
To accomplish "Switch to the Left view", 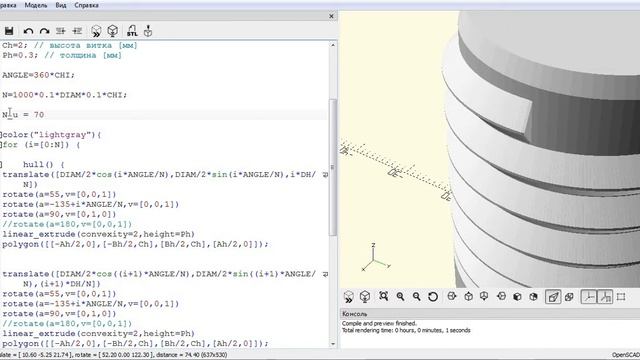I will [502, 296].
